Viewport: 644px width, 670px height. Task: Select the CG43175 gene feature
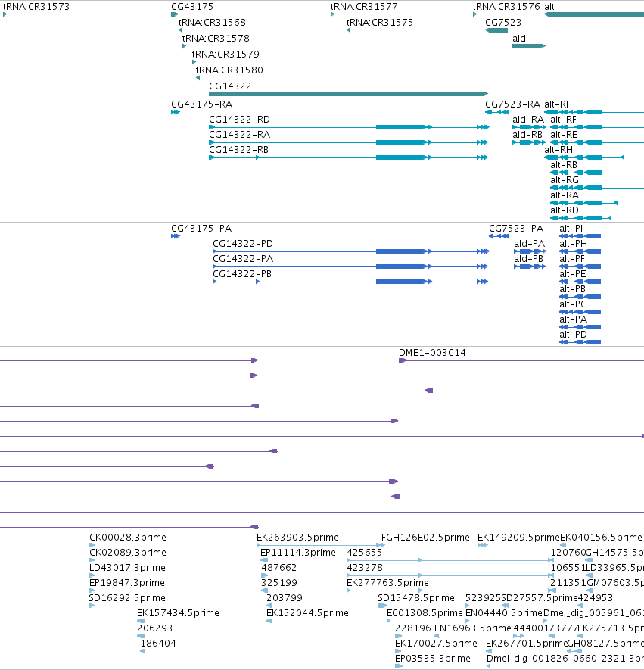[x=175, y=14]
